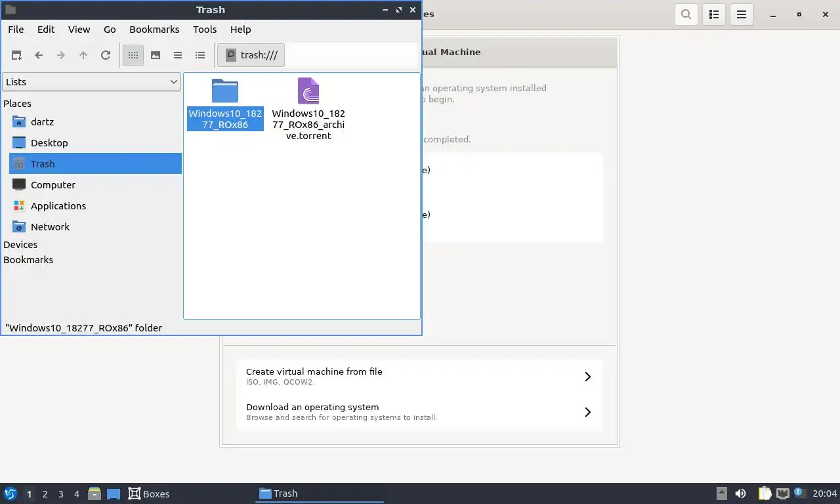
Task: Switch to workspace 2
Action: pyautogui.click(x=45, y=494)
